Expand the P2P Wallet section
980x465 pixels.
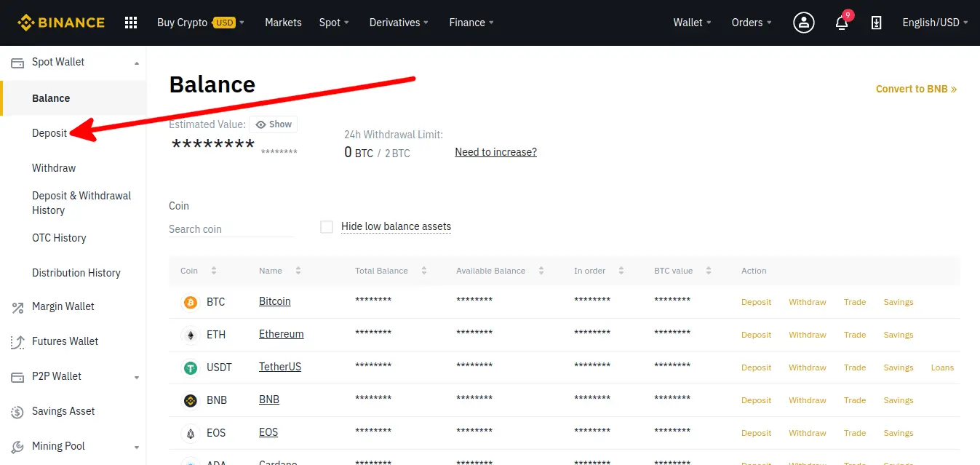(137, 378)
